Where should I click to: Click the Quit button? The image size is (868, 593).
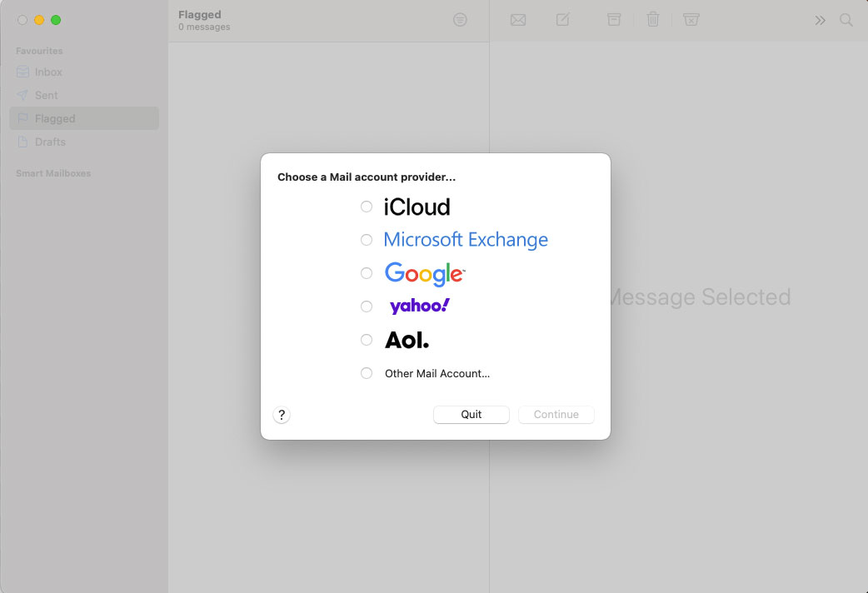(471, 414)
